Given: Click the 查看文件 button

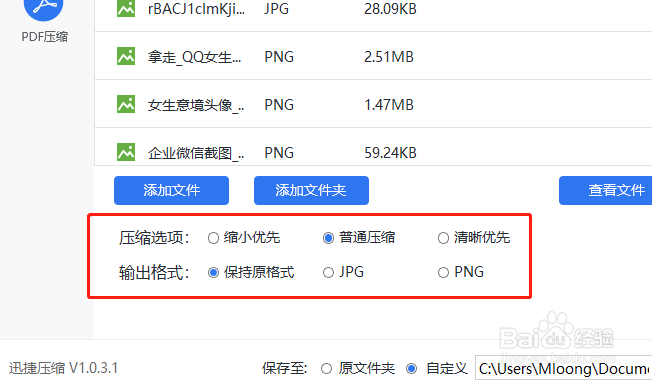Looking at the screenshot, I should pyautogui.click(x=605, y=190).
